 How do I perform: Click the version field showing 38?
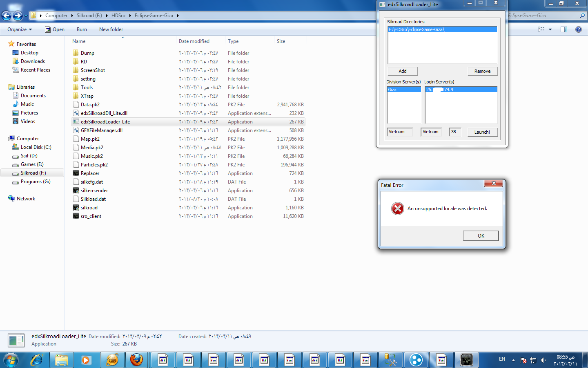pos(455,132)
